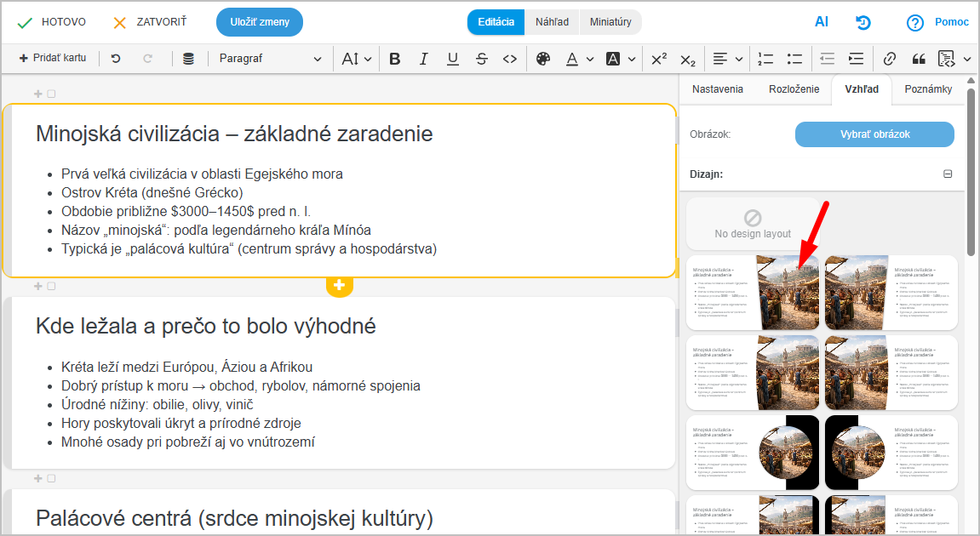
Task: Switch to the Rozloženie tab
Action: click(794, 89)
